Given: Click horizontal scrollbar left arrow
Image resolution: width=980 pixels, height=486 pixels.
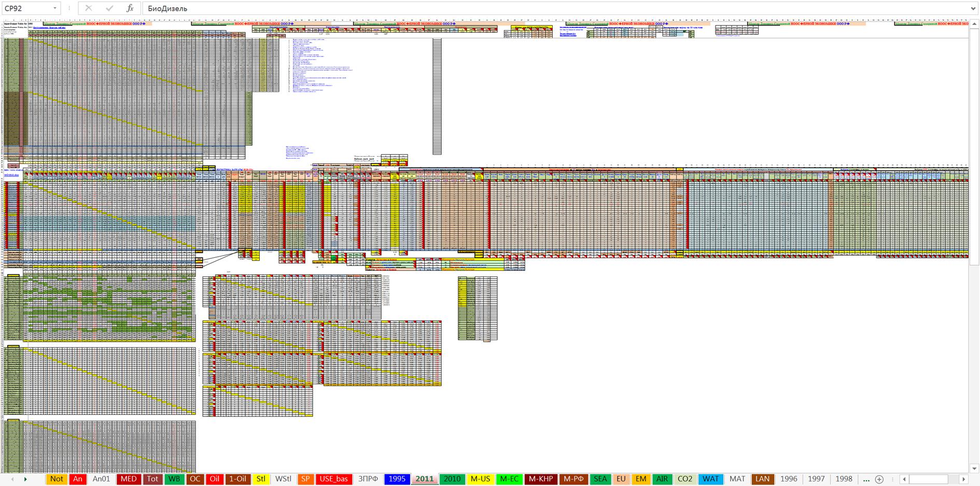Looking at the screenshot, I should coord(904,479).
